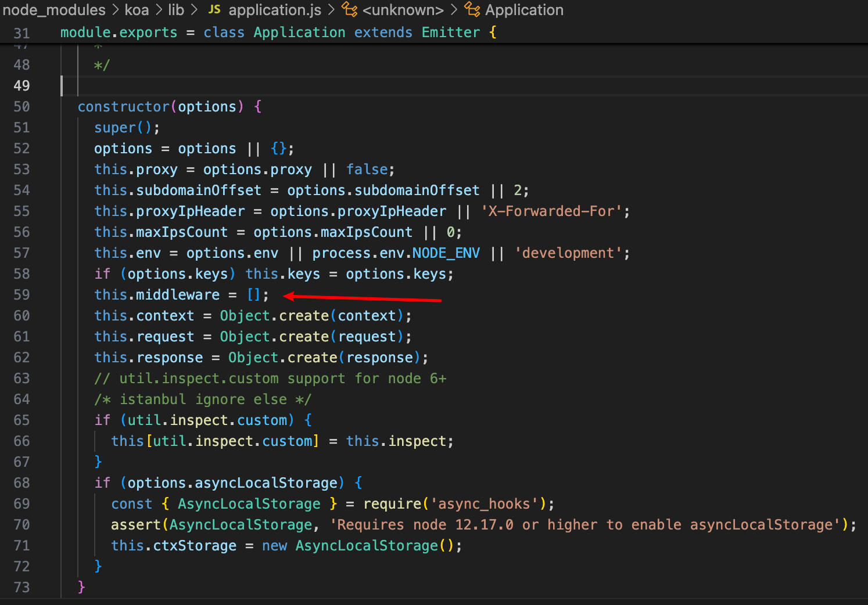
Task: Click line number 49 in gutter
Action: [21, 86]
